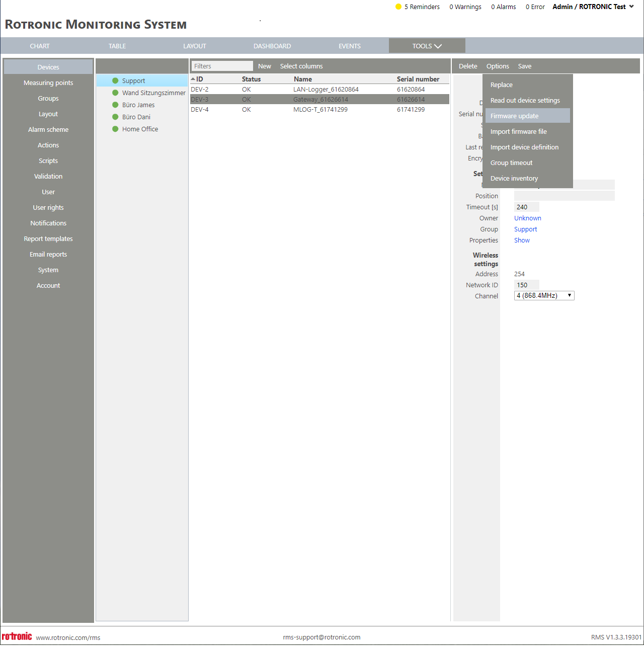Choose Group timeout option
644x647 pixels.
point(528,163)
